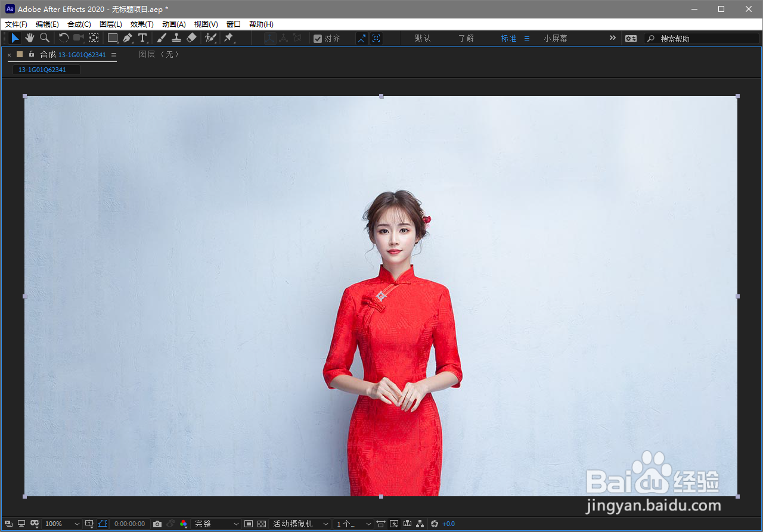Switch to the 了解 workspace
Viewport: 763px width, 532px height.
[466, 38]
